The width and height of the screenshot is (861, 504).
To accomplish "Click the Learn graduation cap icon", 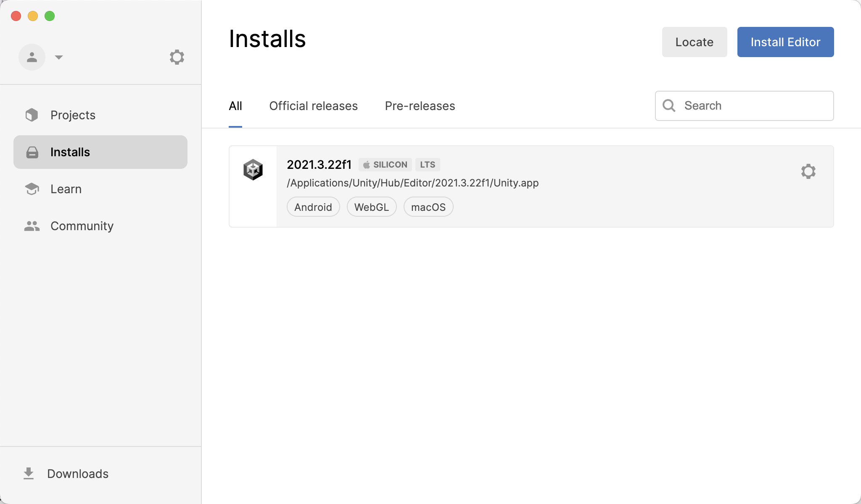I will (32, 189).
